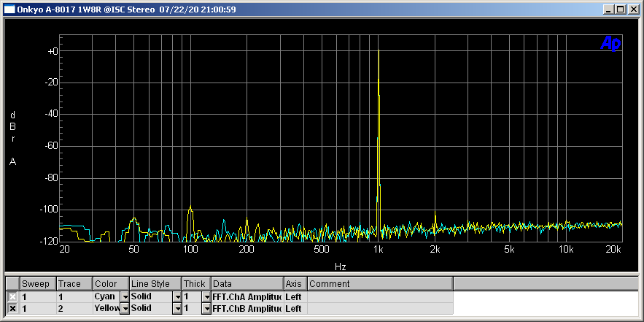Click the Thick column header
The width and height of the screenshot is (644, 322).
196,284
